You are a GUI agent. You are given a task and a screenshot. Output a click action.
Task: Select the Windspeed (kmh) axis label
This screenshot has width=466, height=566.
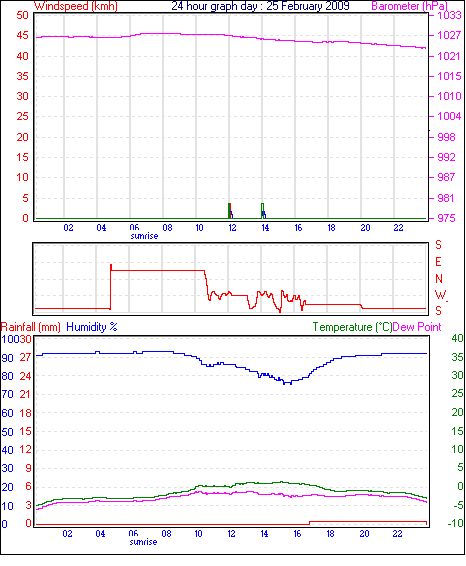pos(76,6)
